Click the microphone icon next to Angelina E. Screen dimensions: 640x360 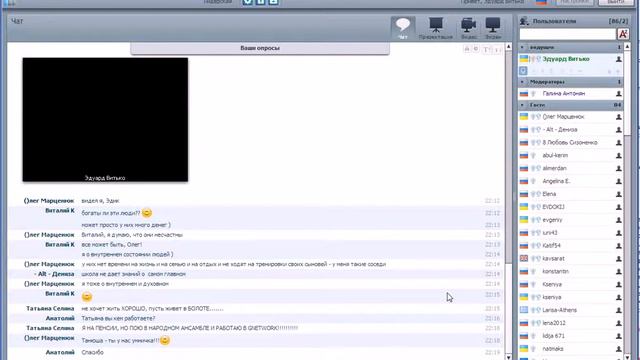[533, 181]
